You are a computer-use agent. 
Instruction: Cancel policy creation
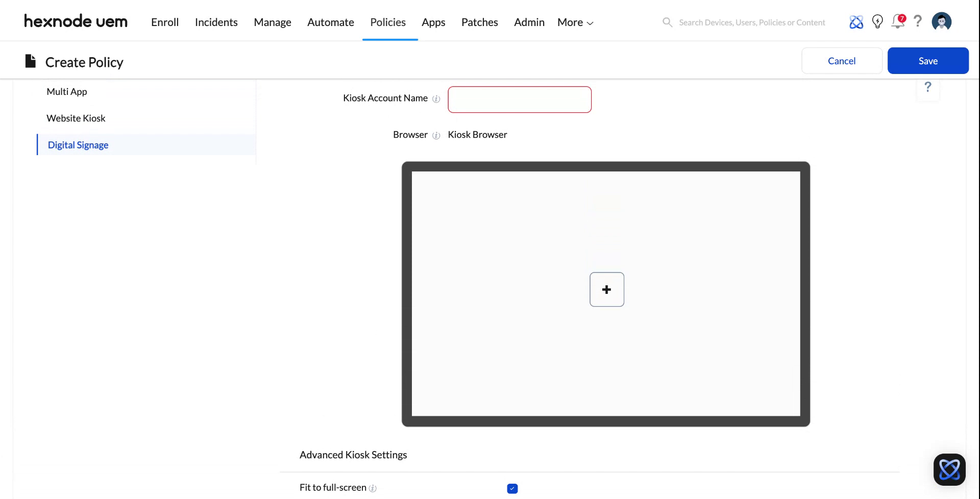(x=841, y=60)
